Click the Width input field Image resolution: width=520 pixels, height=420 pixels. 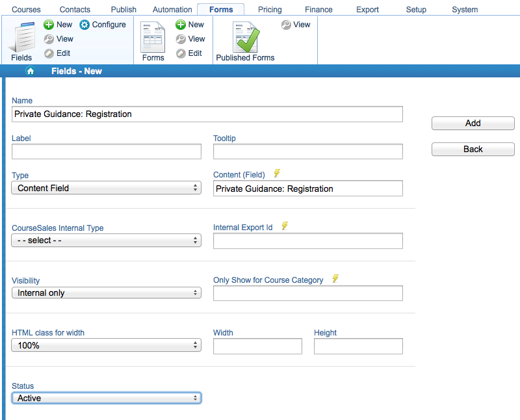tap(257, 346)
